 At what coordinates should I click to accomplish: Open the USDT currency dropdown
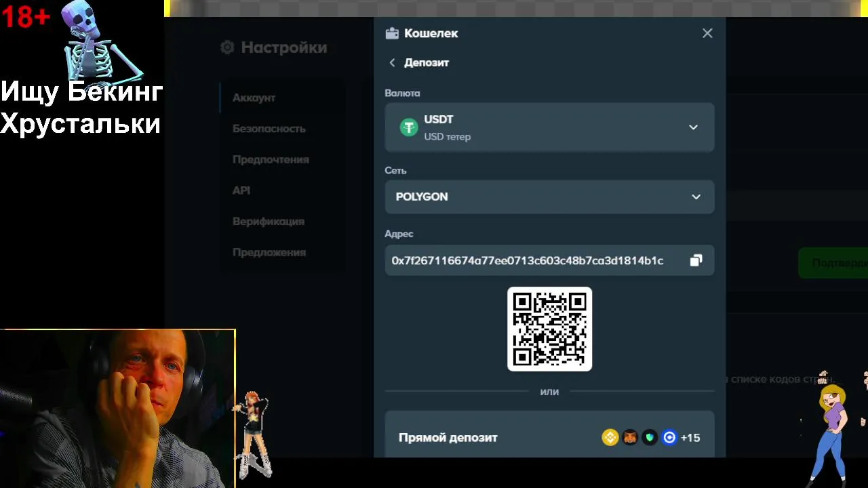click(549, 127)
